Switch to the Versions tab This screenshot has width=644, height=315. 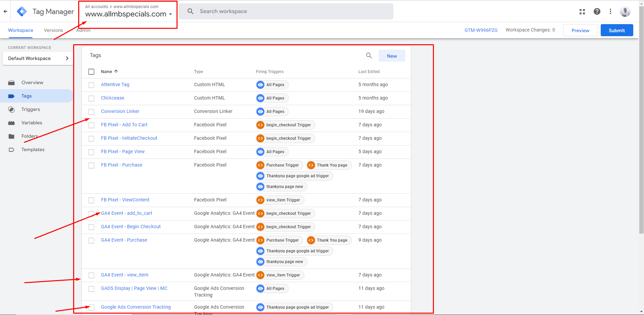[x=53, y=30]
